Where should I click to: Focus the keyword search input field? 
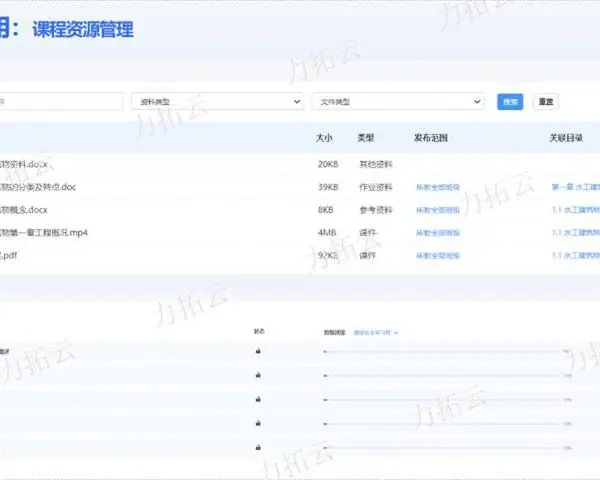click(x=60, y=101)
